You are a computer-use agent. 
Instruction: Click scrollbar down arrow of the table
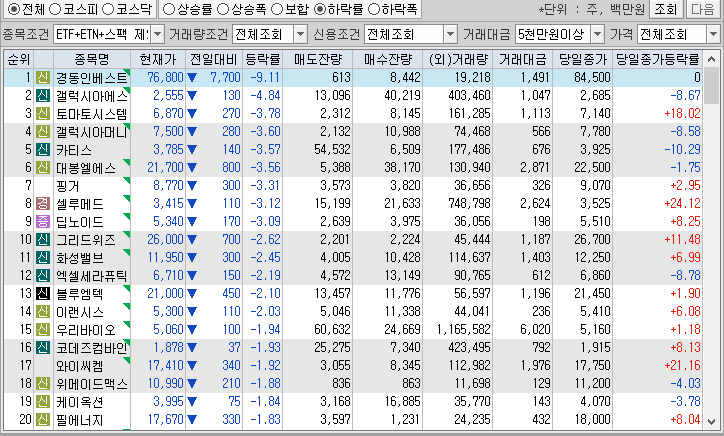[712, 421]
